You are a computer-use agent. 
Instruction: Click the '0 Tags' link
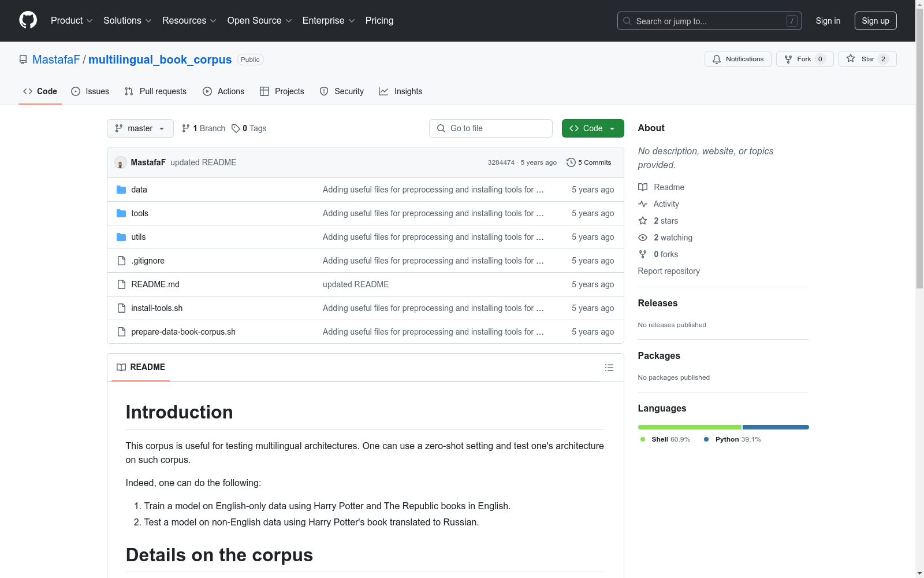pos(249,128)
